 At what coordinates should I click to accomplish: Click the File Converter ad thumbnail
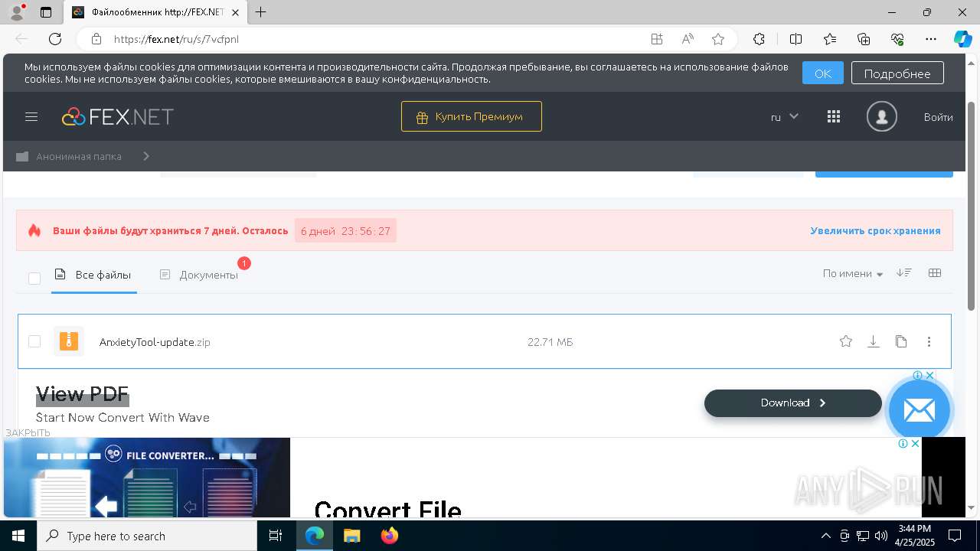[147, 478]
